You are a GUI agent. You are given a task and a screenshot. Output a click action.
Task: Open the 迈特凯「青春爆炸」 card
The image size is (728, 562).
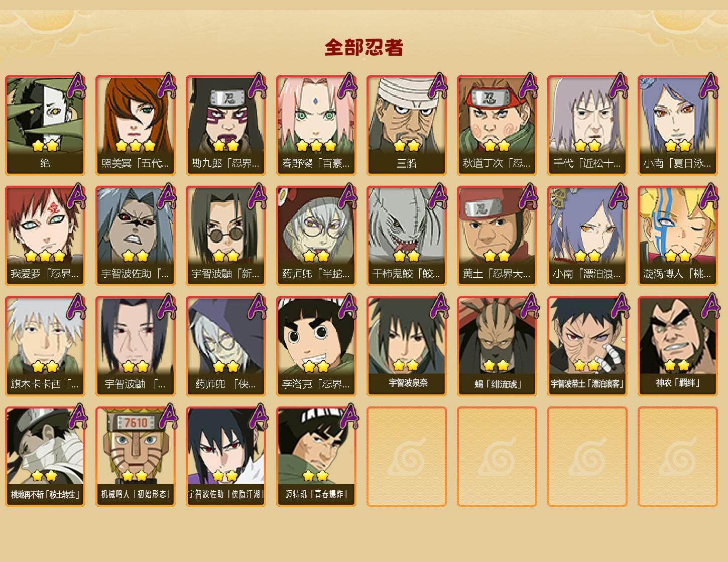point(316,456)
